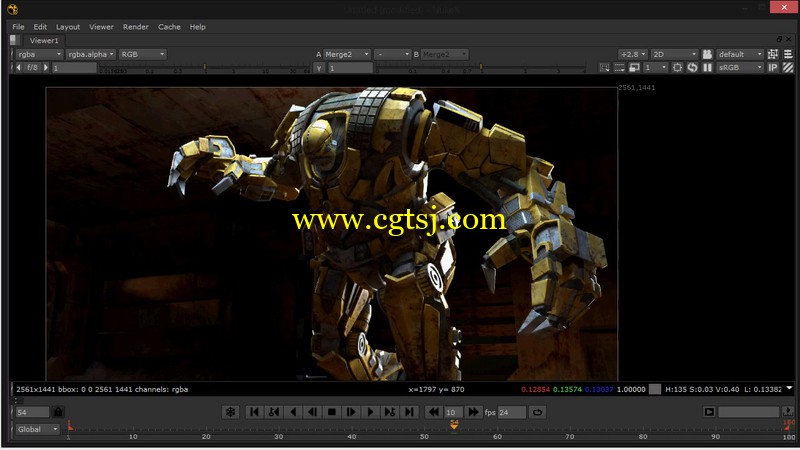Open the Edit menu
800x450 pixels.
[40, 27]
